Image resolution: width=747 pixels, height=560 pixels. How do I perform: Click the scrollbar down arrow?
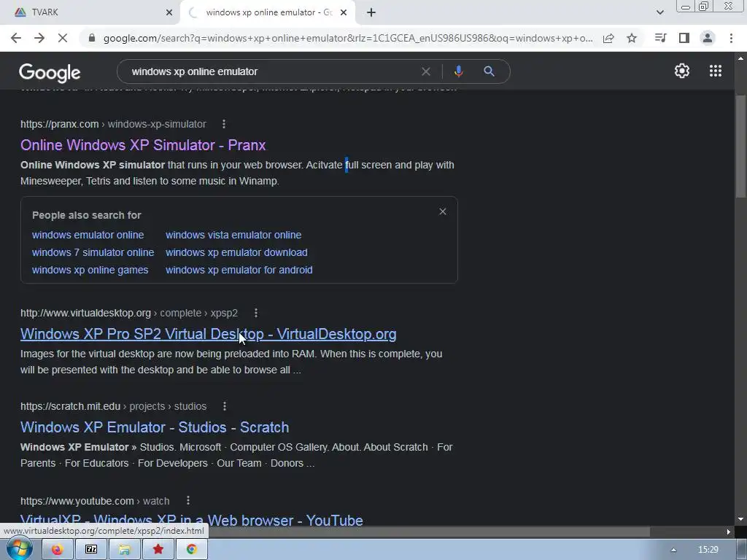(740, 519)
